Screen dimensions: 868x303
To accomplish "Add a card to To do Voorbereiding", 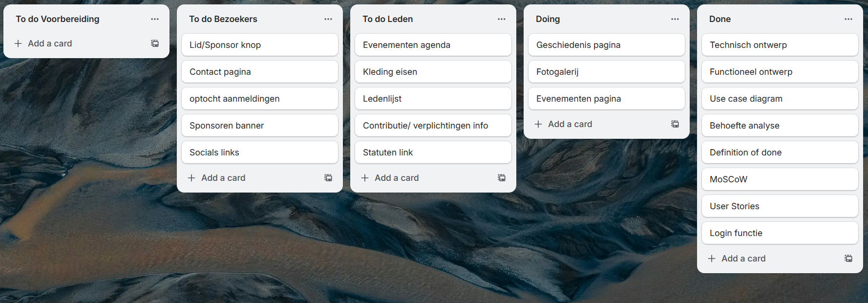I will tap(50, 43).
